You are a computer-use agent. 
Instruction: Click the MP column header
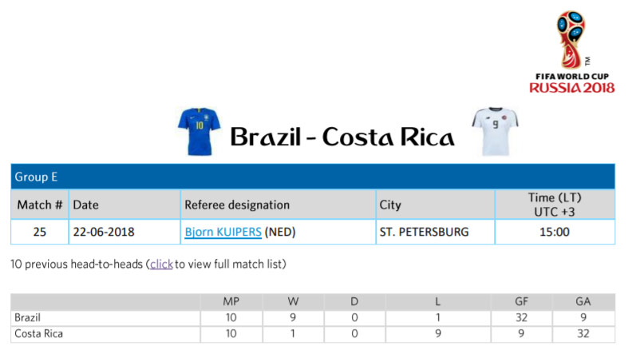[231, 301]
